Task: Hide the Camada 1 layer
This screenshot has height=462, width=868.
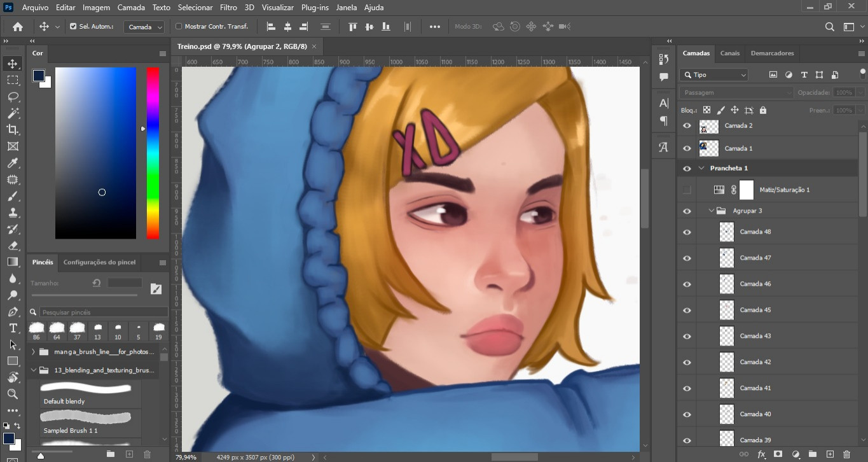Action: click(687, 148)
